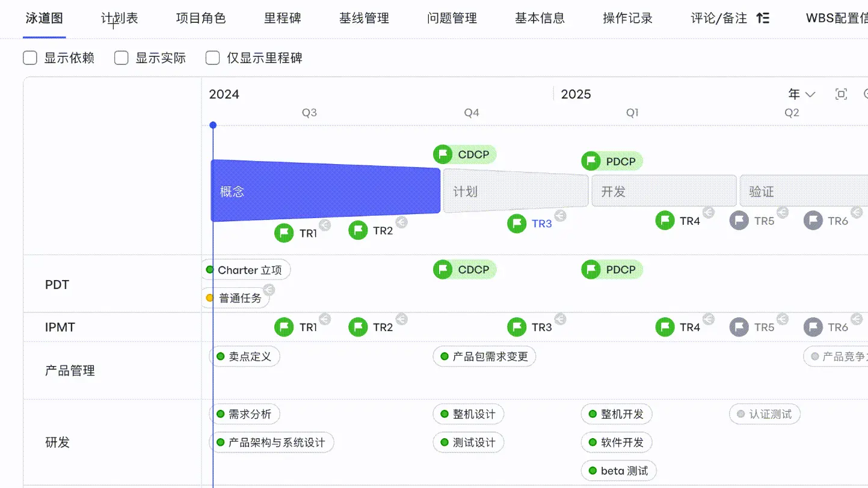Click the arrow badge beside the blue TR3

[560, 216]
